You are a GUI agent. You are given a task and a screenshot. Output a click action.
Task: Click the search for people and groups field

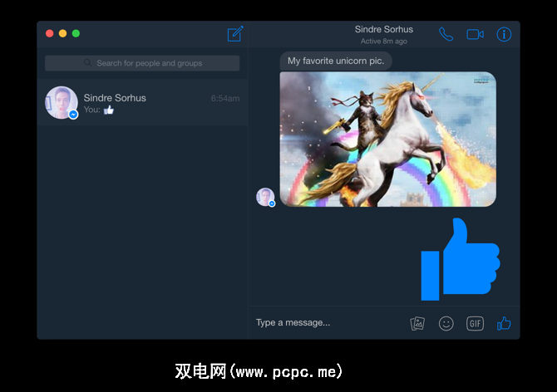click(142, 63)
